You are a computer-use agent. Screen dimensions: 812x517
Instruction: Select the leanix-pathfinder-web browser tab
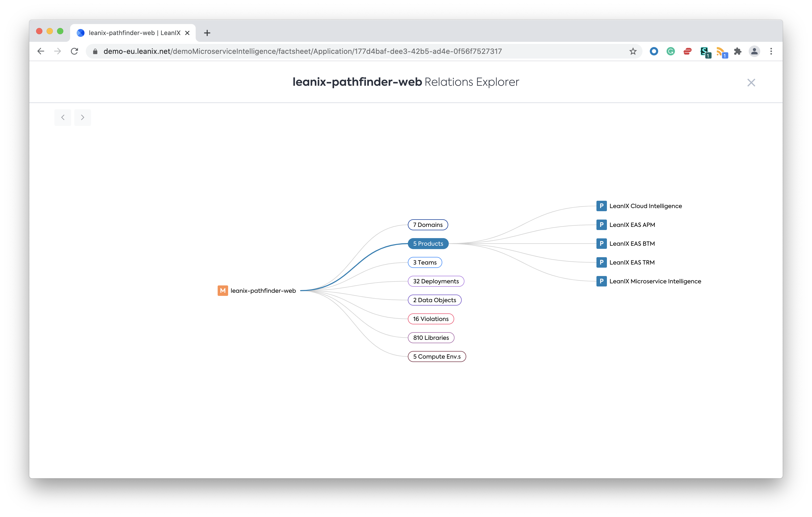coord(134,33)
